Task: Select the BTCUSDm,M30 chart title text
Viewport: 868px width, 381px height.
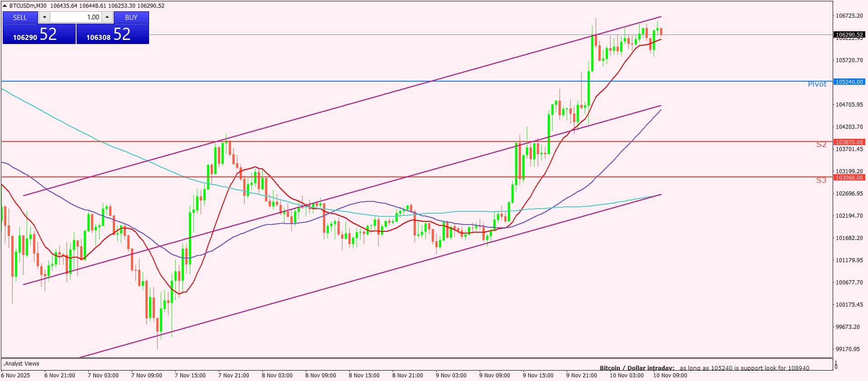Action: (x=28, y=6)
